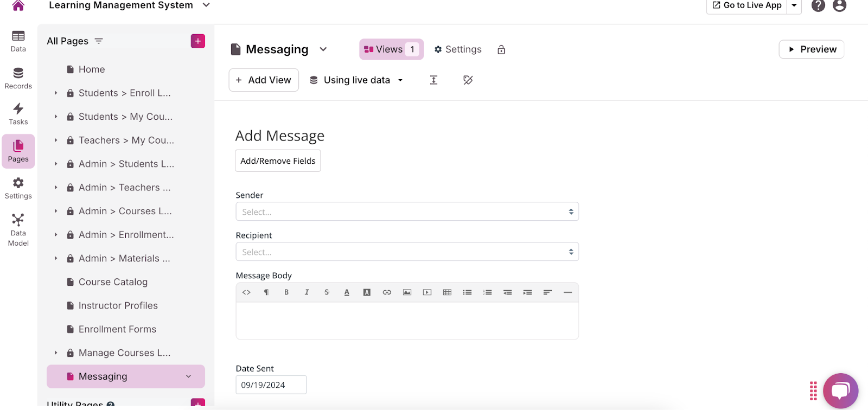This screenshot has width=868, height=410.
Task: Switch to the Views tab
Action: coord(391,49)
